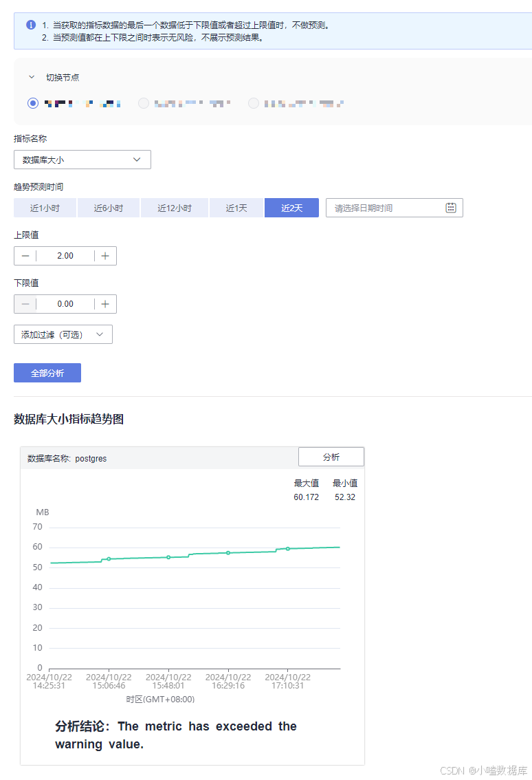
Task: Select the 近12小时 time range tab
Action: tap(175, 208)
